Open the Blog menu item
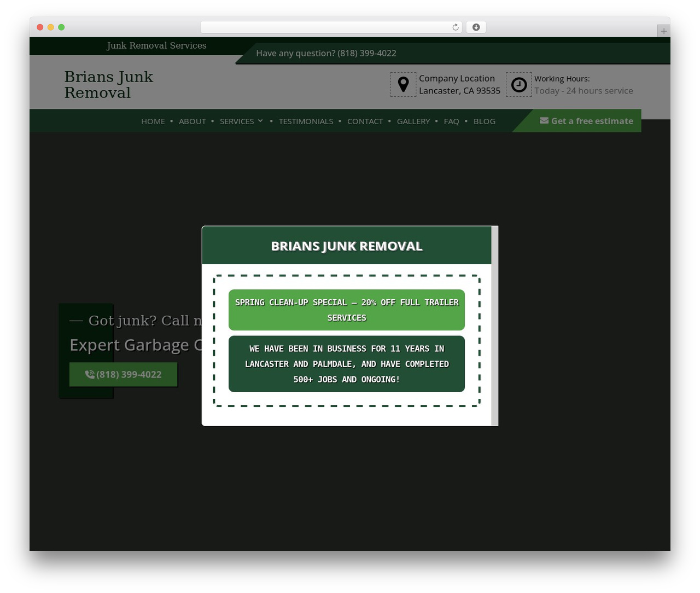 tap(485, 121)
